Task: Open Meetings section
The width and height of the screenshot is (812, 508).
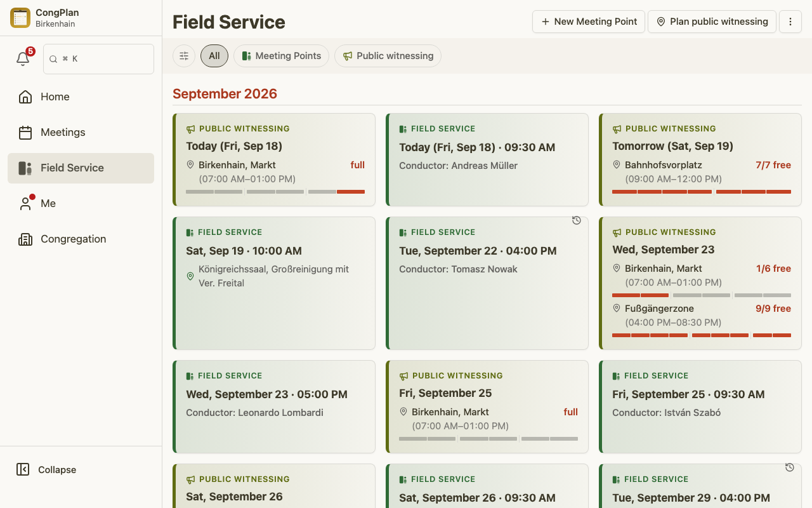Action: click(x=81, y=132)
